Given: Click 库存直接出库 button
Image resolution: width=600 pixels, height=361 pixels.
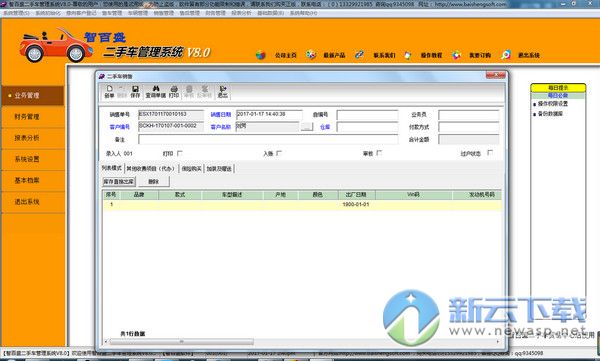Looking at the screenshot, I should 119,181.
